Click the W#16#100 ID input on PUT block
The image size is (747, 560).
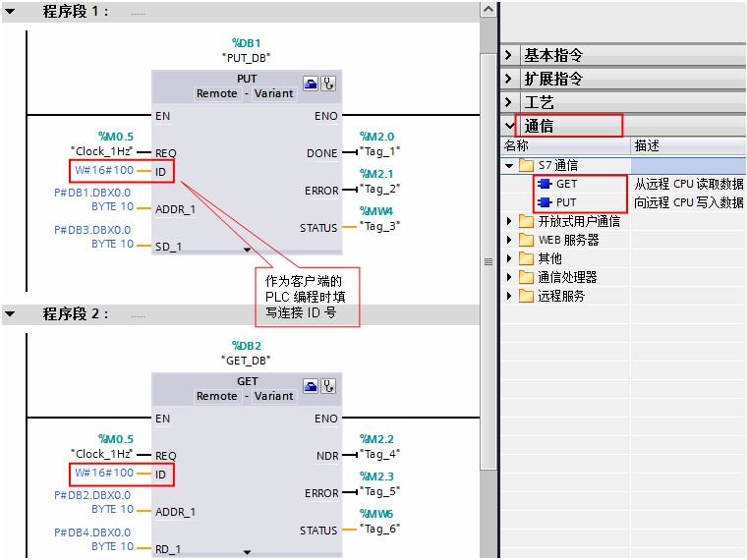pyautogui.click(x=104, y=170)
